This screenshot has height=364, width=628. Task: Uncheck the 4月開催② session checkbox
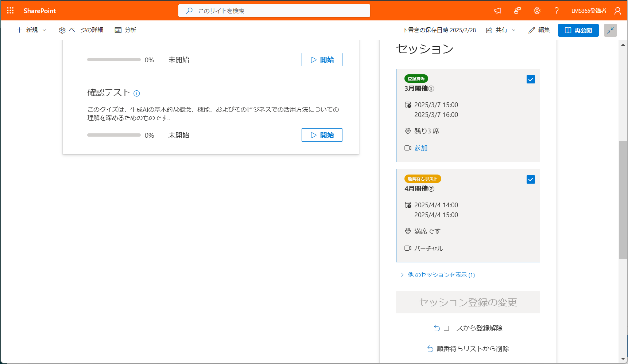click(531, 180)
